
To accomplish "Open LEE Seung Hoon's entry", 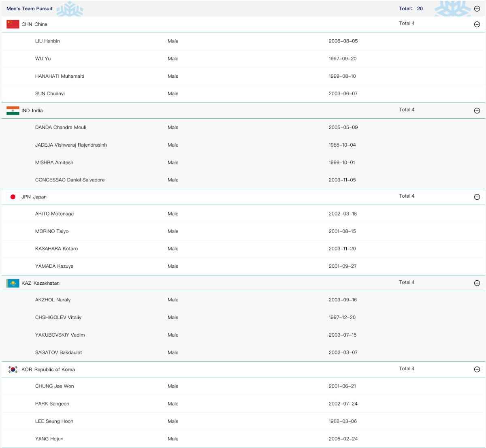I will (x=54, y=421).
